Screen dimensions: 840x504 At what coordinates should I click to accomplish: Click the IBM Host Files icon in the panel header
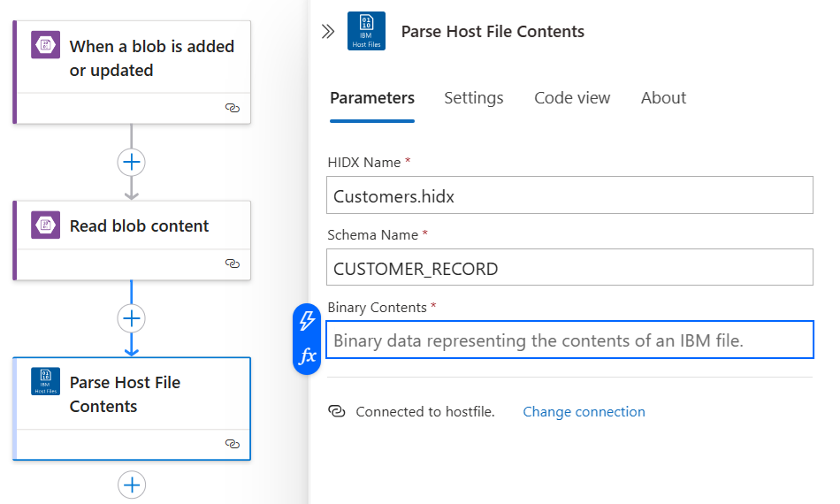(366, 31)
